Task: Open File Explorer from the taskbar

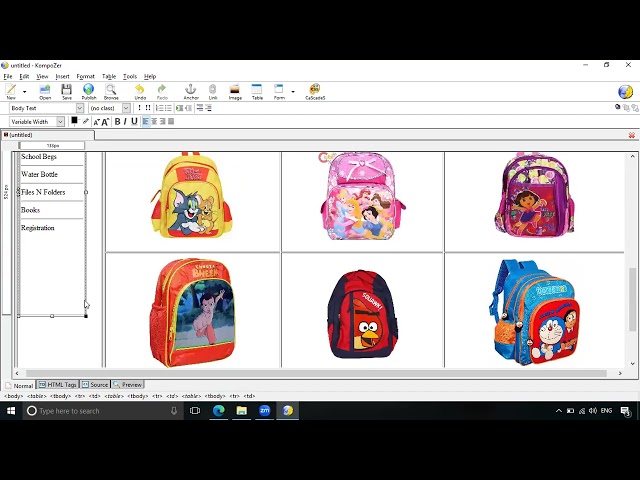Action: point(242,411)
